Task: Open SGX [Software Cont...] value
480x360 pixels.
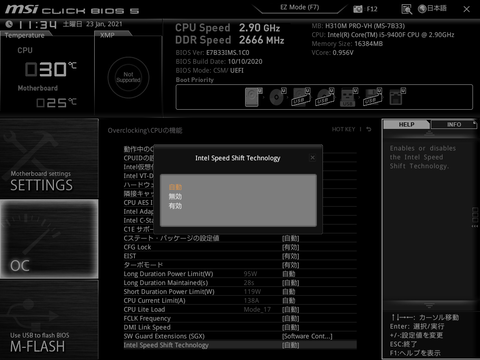Action: [x=307, y=336]
